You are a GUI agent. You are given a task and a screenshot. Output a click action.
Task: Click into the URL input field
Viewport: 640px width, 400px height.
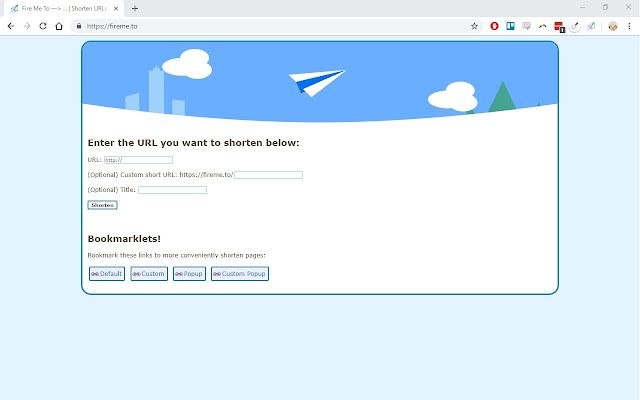pyautogui.click(x=138, y=160)
